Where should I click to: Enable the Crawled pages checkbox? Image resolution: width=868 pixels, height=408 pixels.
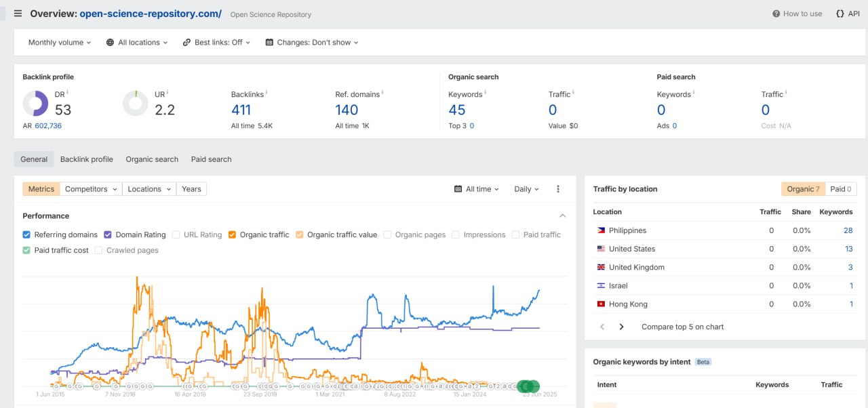[x=98, y=250]
